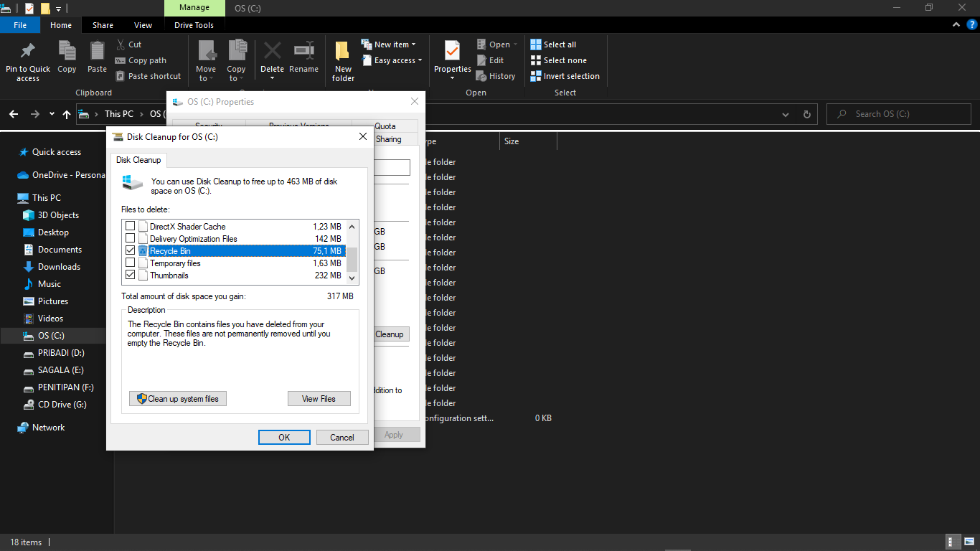Uncheck the Thumbnails checkbox
Viewport: 980px width, 551px height.
click(x=131, y=275)
